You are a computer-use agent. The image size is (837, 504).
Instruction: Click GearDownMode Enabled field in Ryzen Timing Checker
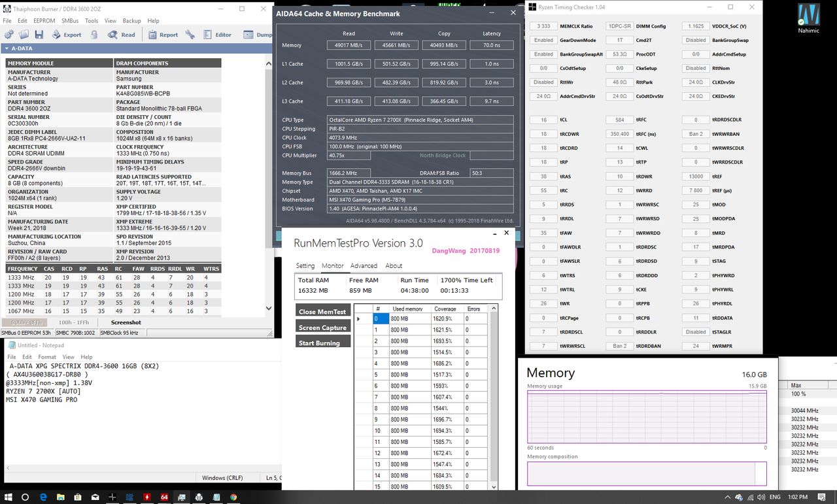click(x=543, y=40)
